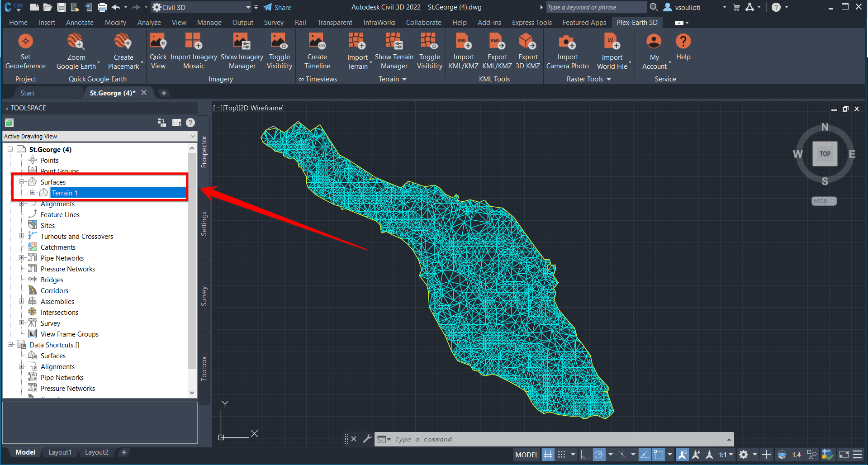Expand Terrain 1 tree node
This screenshot has height=465, width=868.
coord(33,193)
